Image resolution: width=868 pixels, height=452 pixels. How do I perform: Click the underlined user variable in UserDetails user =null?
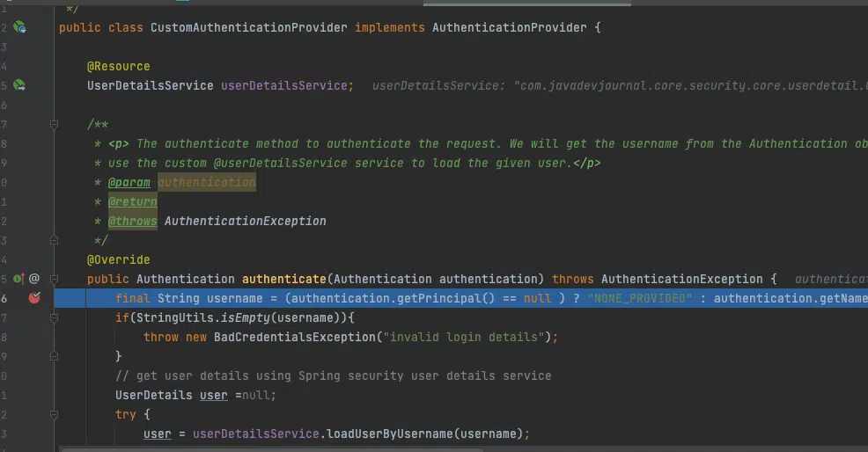(x=214, y=396)
